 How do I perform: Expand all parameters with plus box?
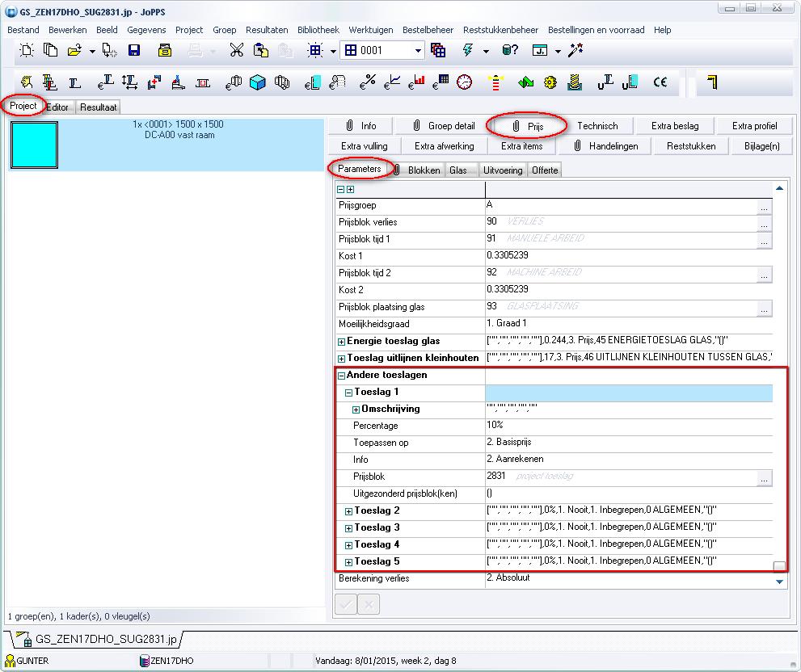pos(351,190)
